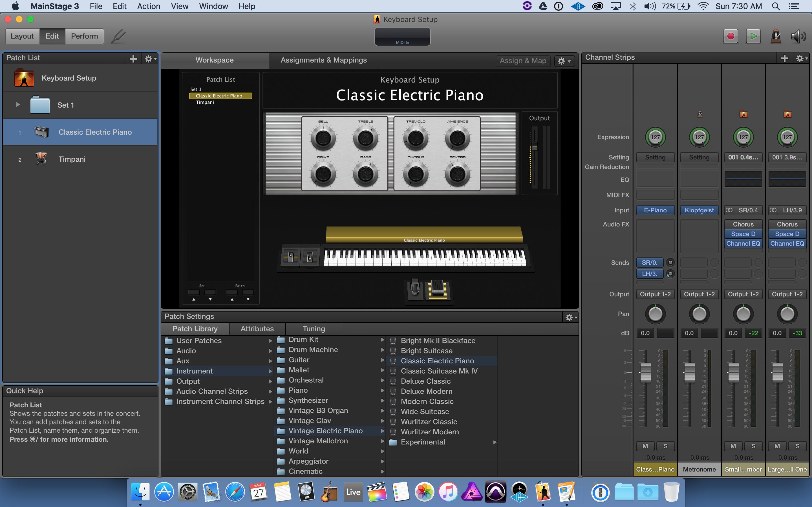812x507 pixels.
Task: Solo the Small...mber channel strip
Action: tap(753, 446)
